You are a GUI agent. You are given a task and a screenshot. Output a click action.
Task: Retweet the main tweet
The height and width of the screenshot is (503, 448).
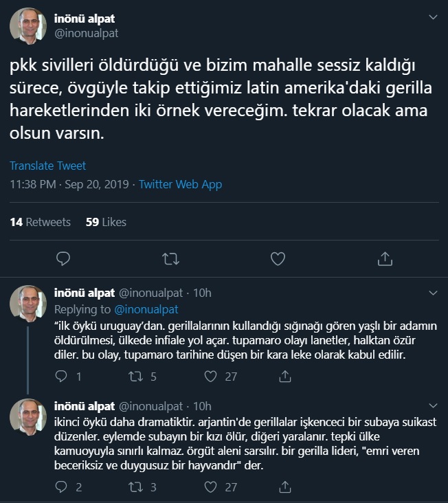point(170,258)
